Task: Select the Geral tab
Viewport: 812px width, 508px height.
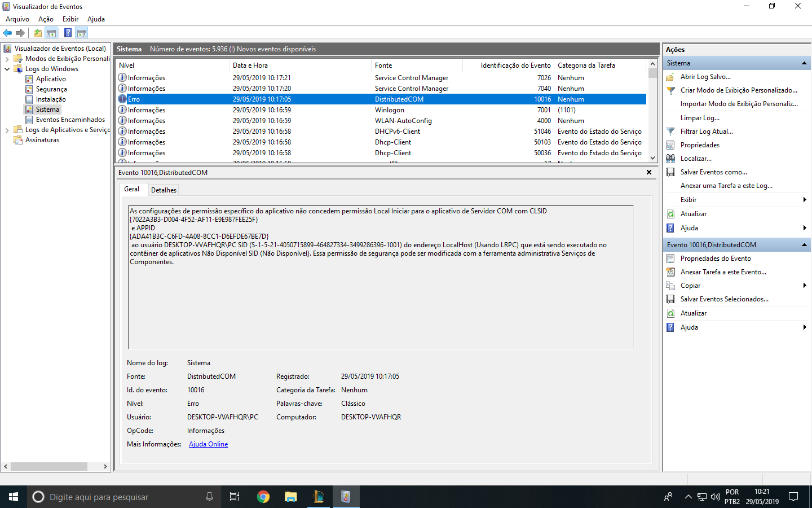Action: click(x=132, y=189)
